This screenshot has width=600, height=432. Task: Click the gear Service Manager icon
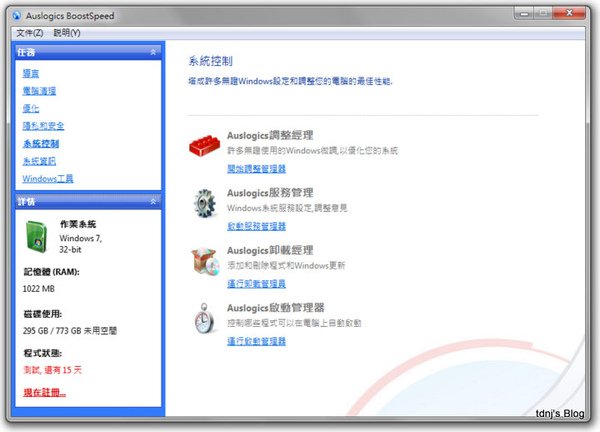[205, 203]
